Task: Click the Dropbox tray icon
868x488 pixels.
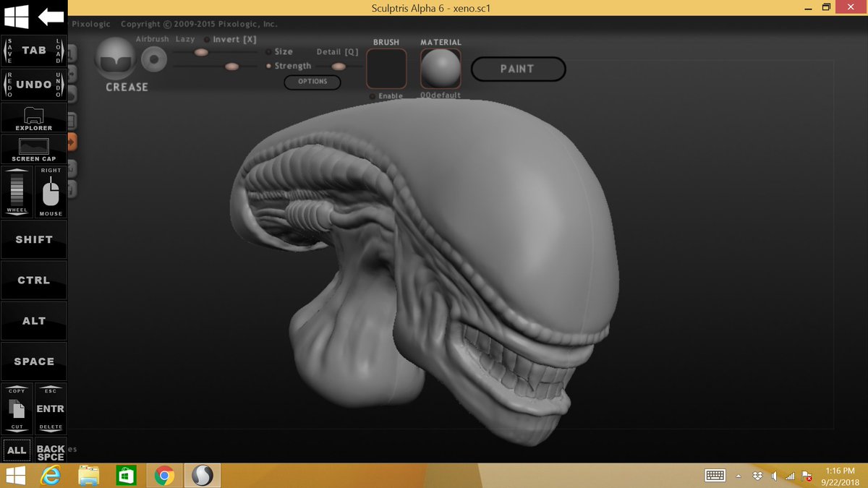Action: (757, 475)
